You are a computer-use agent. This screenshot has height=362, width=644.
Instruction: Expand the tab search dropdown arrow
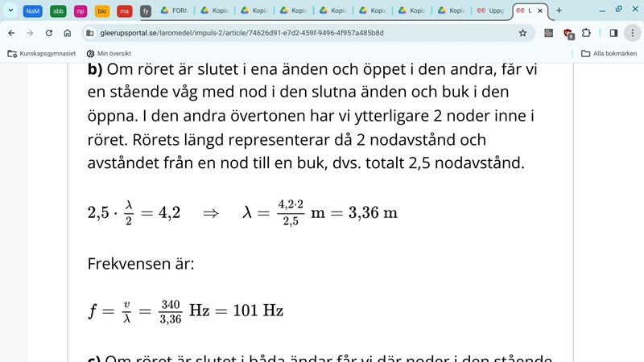pos(11,11)
